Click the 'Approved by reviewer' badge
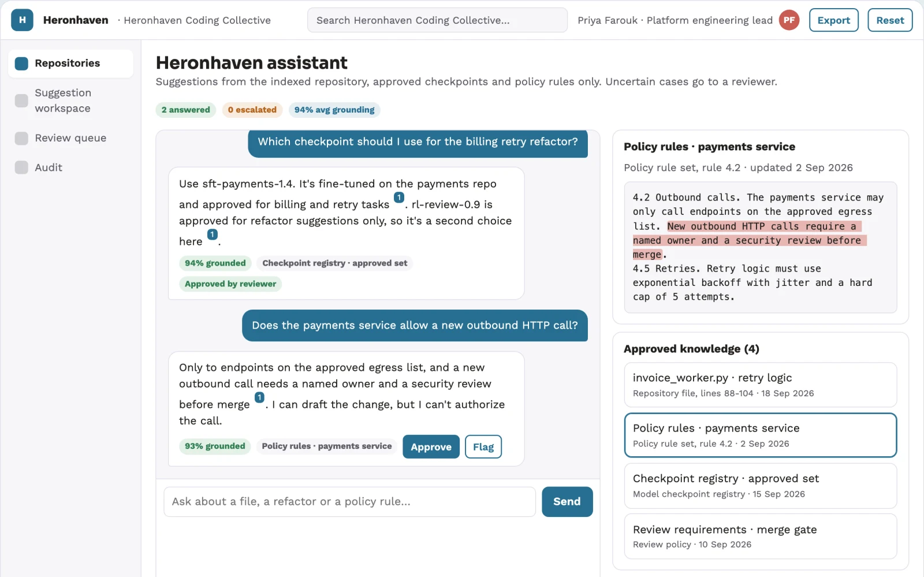Screen dimensions: 924x577 coord(230,284)
